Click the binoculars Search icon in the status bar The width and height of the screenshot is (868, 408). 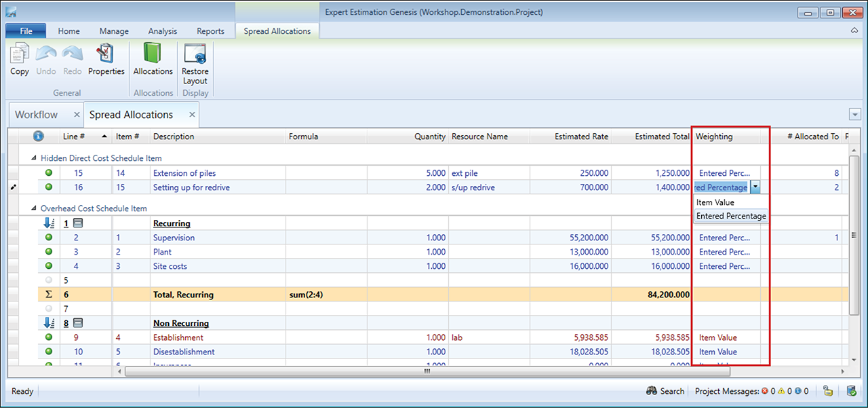click(652, 391)
